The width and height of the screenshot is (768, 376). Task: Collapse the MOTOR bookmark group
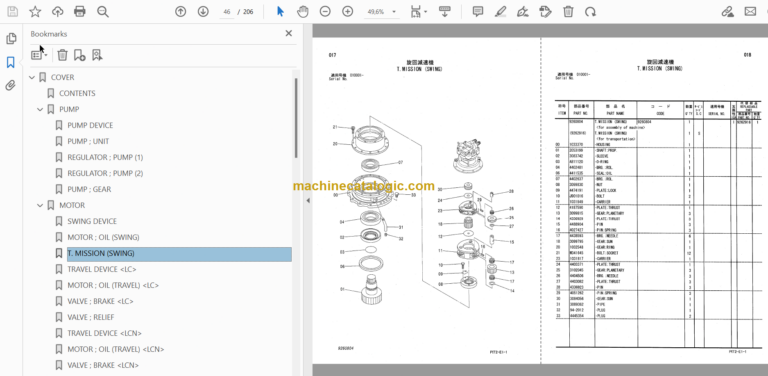tap(40, 206)
